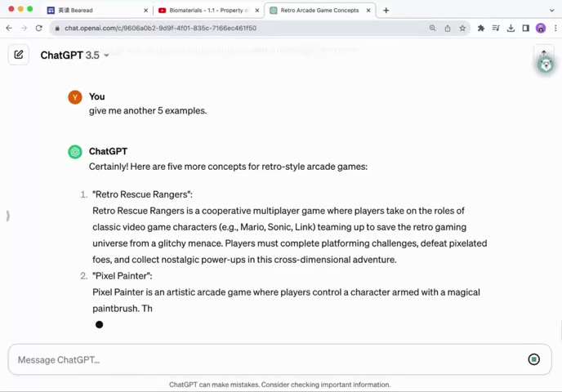Open the tab search chevron at top right
Image resolution: width=562 pixels, height=392 pixels.
pyautogui.click(x=551, y=11)
